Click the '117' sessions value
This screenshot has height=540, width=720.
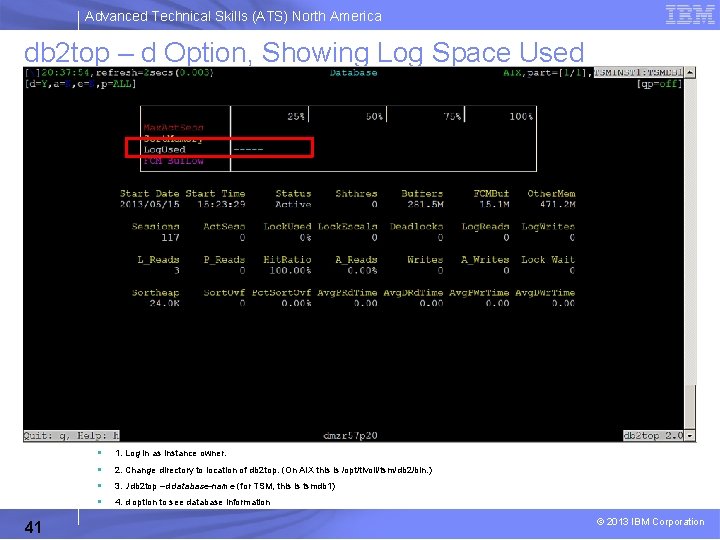(x=170, y=237)
